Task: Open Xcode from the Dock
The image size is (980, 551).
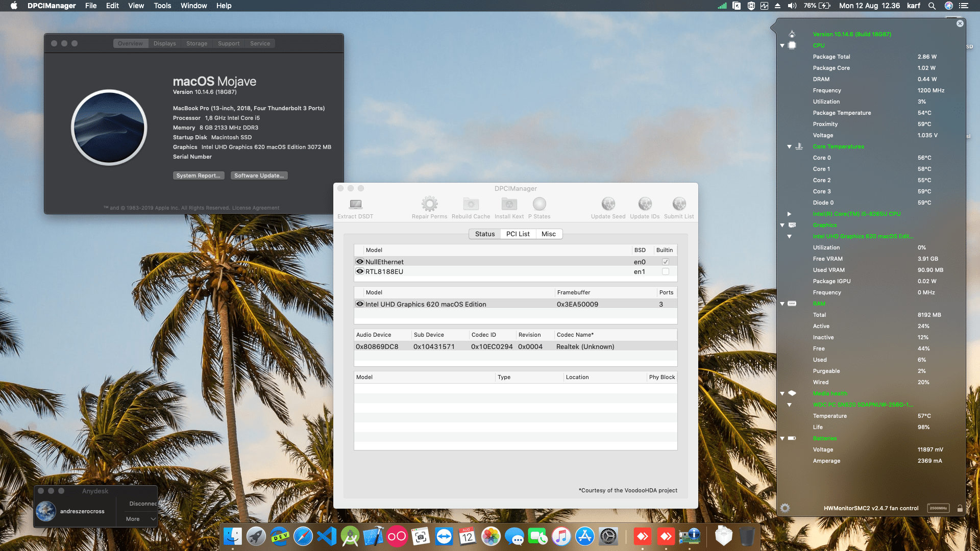Action: pyautogui.click(x=374, y=536)
